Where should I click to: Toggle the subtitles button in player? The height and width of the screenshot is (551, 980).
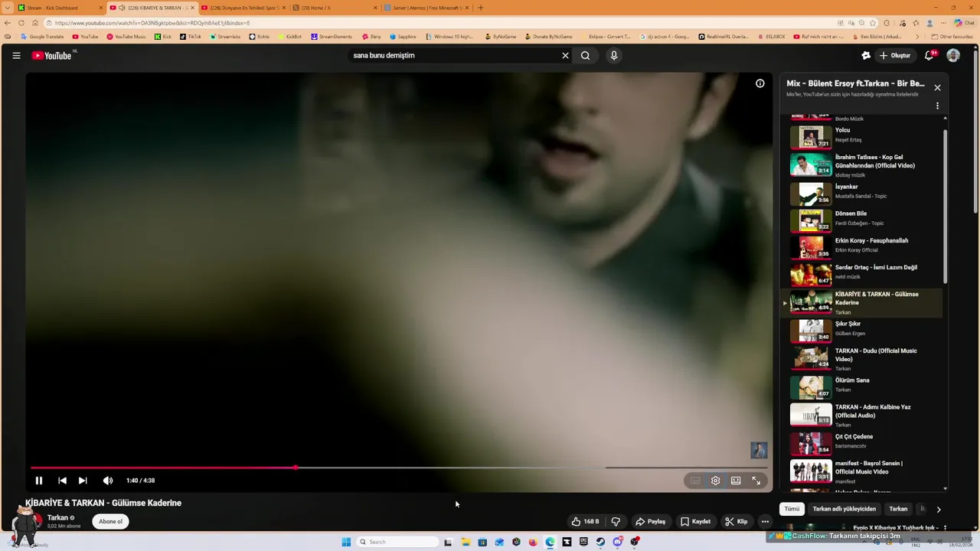point(694,481)
